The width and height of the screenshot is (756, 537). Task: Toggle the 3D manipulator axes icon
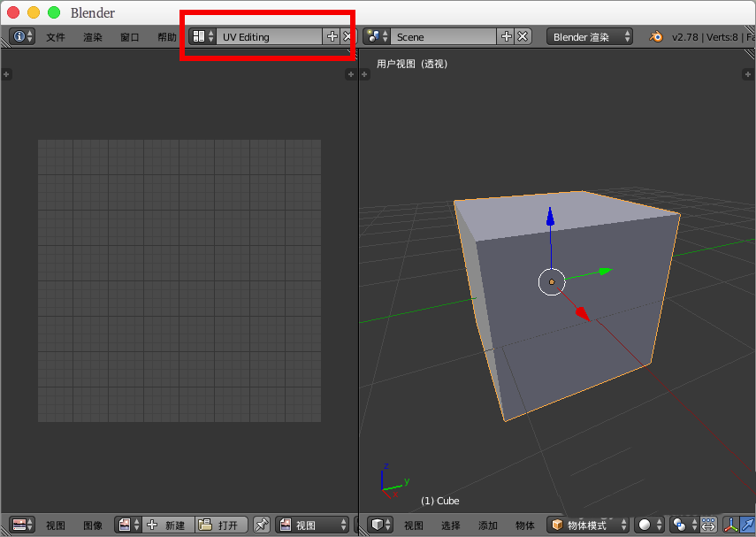coord(731,525)
